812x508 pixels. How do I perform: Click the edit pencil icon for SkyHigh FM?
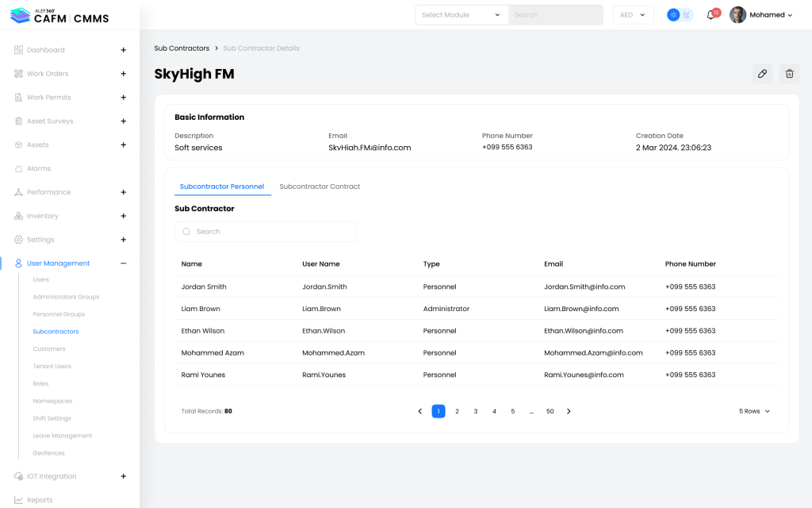(762, 74)
